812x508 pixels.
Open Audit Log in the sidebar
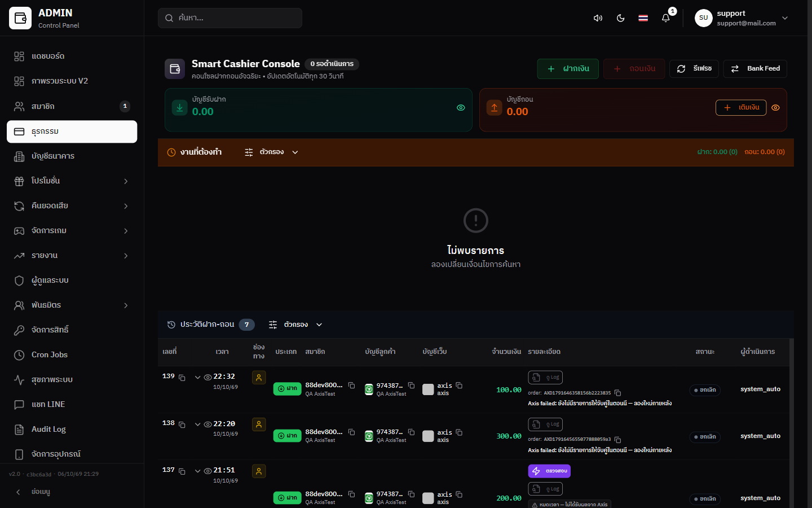[x=72, y=430]
